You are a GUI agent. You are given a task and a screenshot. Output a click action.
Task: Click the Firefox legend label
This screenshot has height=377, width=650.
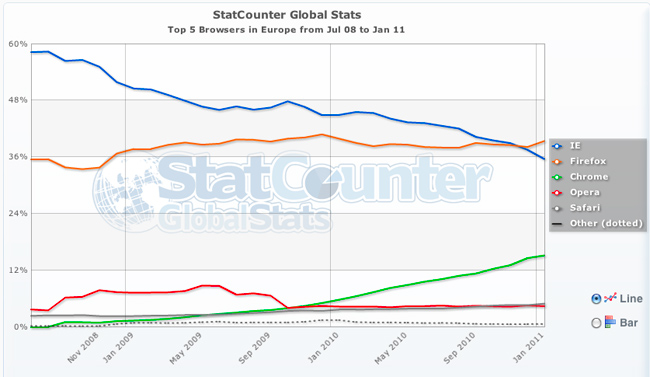click(x=588, y=161)
